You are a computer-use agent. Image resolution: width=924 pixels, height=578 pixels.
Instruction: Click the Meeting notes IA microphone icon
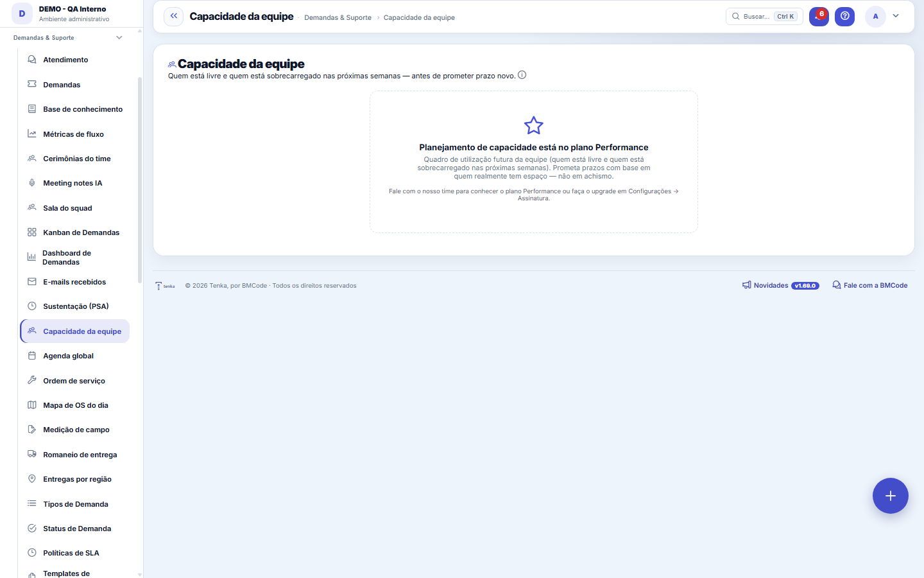pos(32,183)
